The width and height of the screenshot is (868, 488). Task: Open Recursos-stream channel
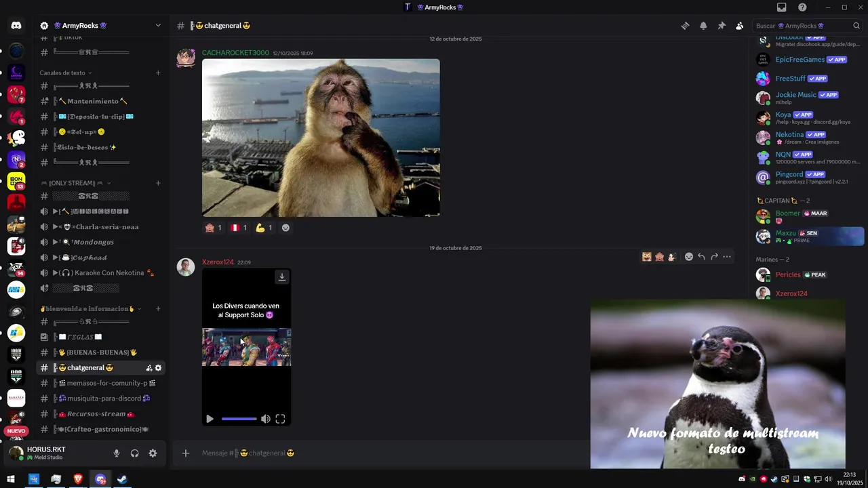click(100, 414)
